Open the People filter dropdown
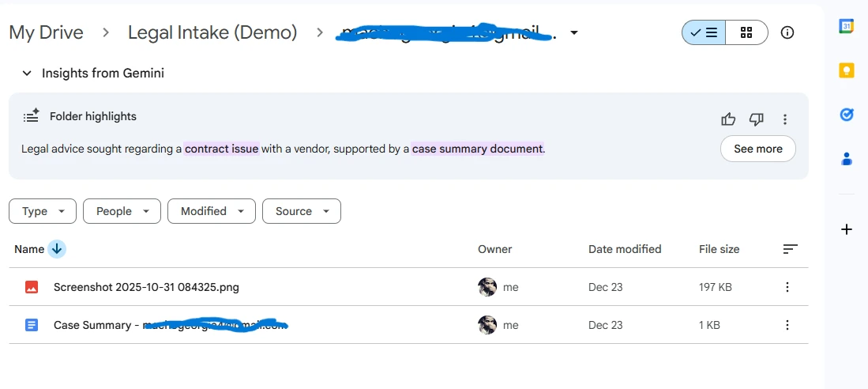868x389 pixels. pyautogui.click(x=122, y=211)
